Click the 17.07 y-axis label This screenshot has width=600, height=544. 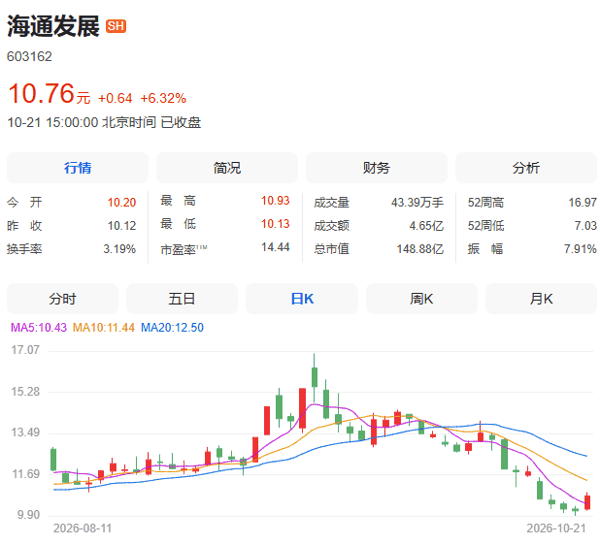(25, 350)
